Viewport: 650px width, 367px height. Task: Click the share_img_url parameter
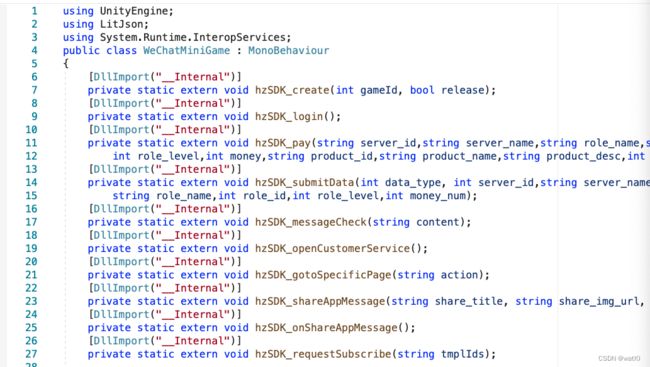point(599,301)
